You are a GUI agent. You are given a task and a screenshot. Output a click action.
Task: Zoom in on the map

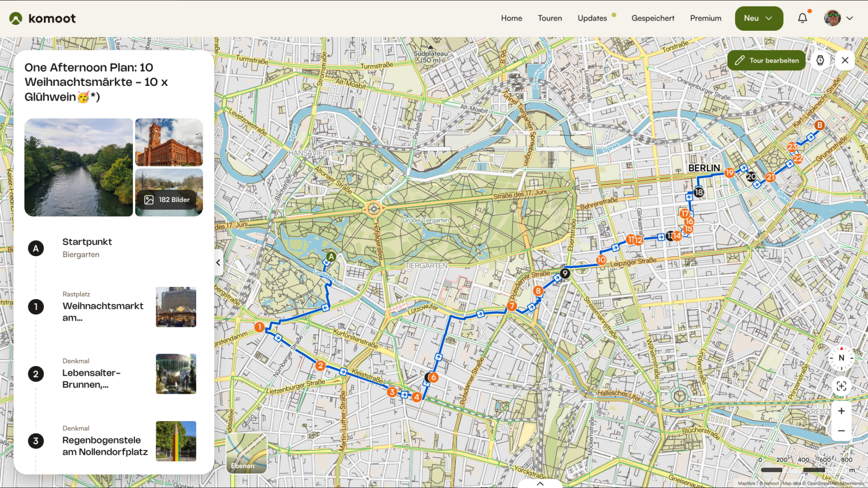coord(842,411)
